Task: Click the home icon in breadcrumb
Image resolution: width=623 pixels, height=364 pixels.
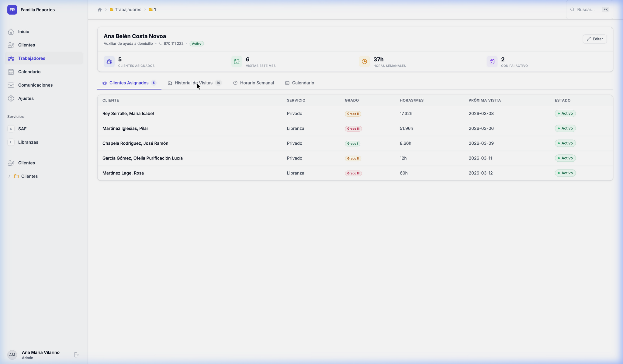Action: coord(99,10)
